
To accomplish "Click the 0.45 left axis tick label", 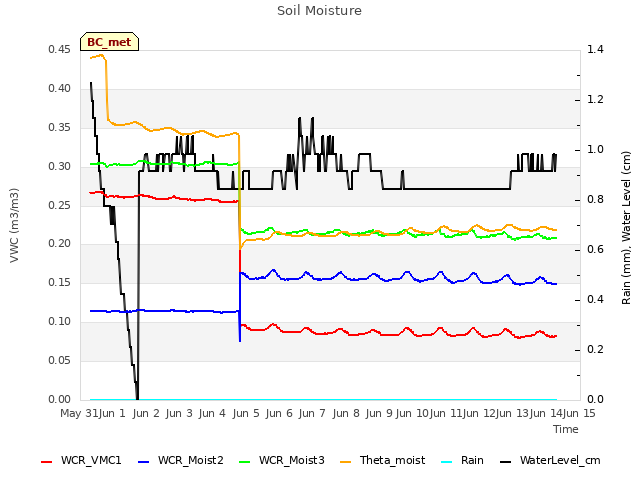I will pos(59,49).
